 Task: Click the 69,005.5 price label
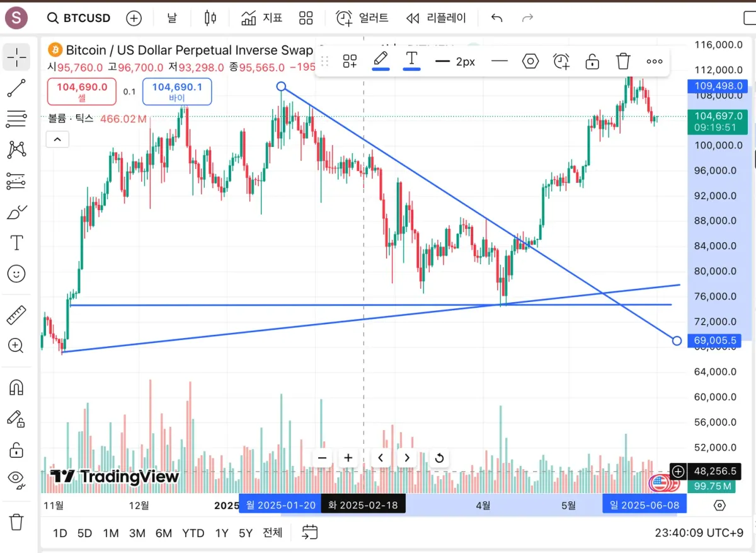(x=714, y=341)
